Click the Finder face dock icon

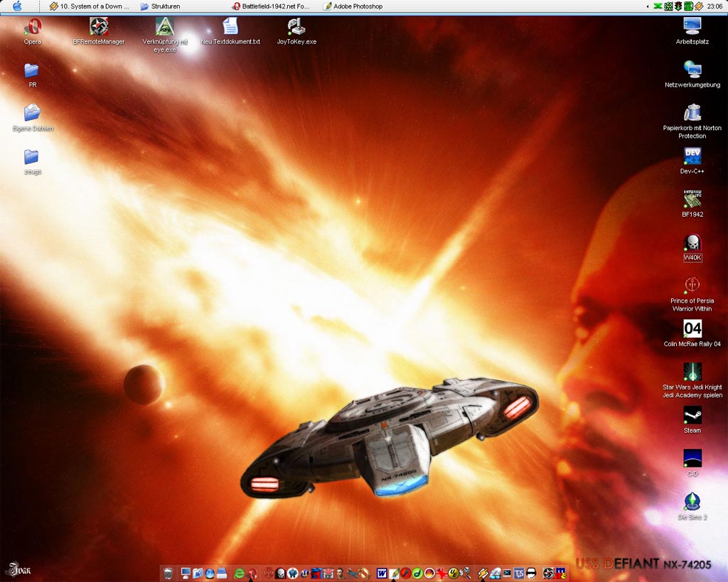tap(198, 573)
